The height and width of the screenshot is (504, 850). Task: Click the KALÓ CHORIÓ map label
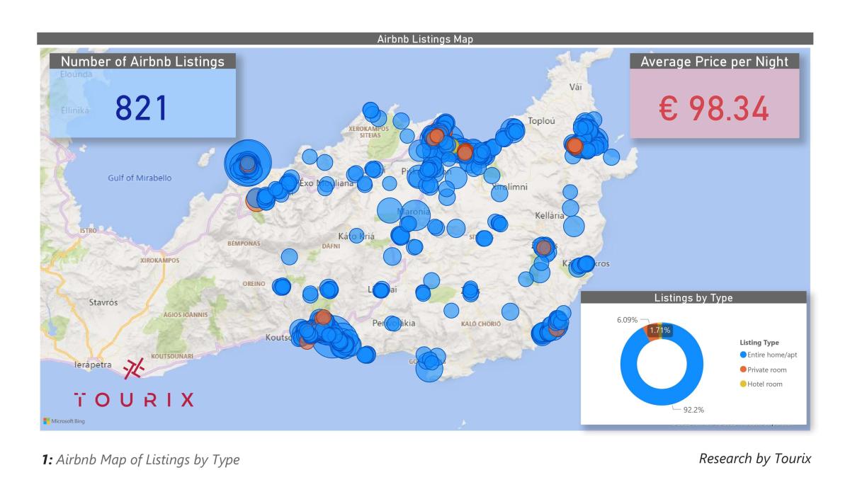point(481,323)
